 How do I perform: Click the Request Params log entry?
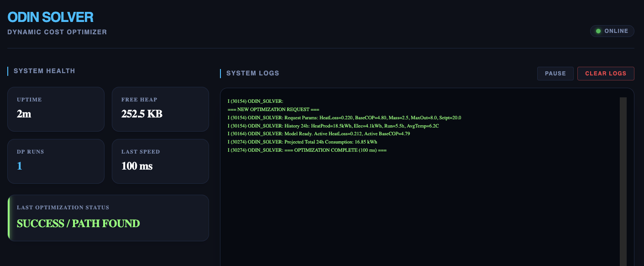[344, 117]
